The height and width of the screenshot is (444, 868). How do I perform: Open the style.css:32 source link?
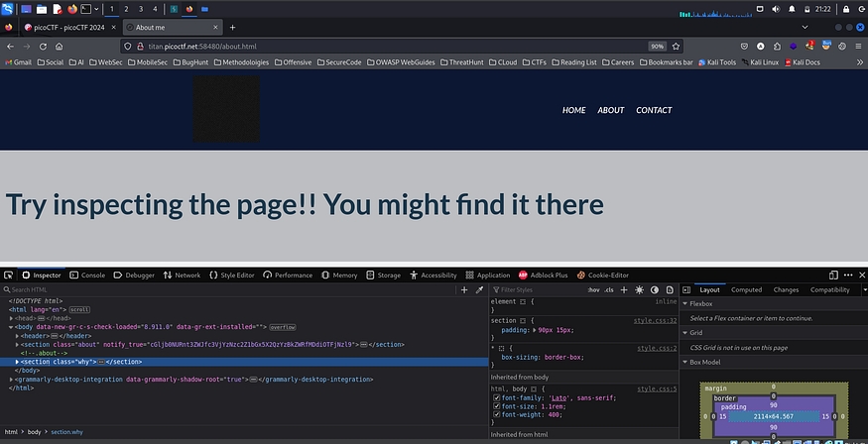pyautogui.click(x=656, y=320)
